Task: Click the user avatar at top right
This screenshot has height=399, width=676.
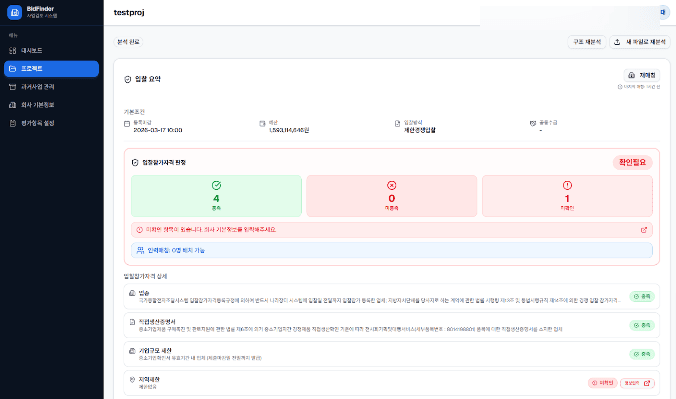Action: [663, 13]
